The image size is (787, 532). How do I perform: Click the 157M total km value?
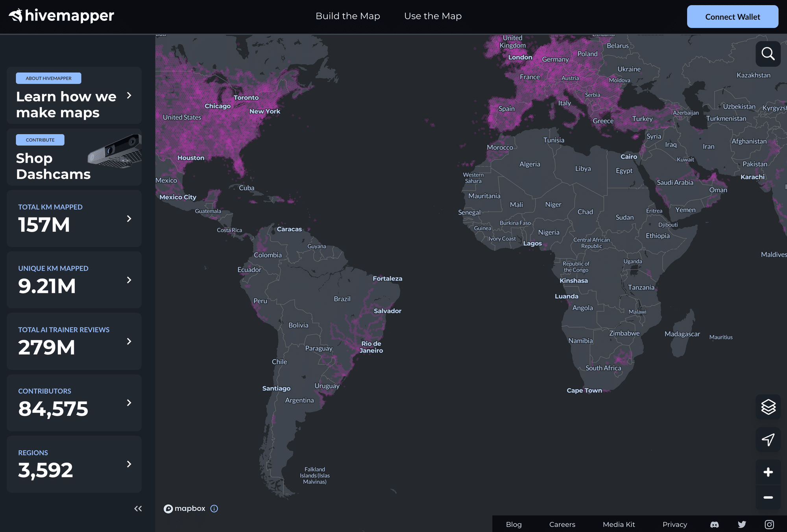[x=44, y=225]
